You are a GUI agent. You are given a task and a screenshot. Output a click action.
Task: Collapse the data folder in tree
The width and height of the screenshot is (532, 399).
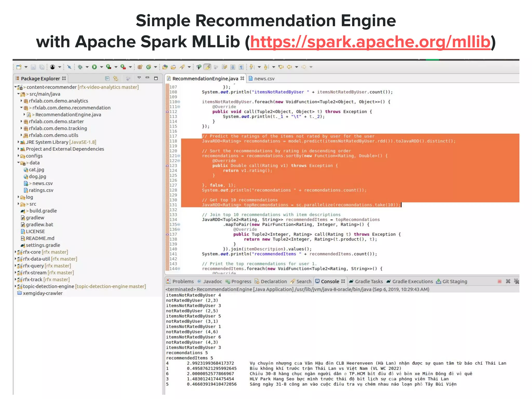point(18,163)
